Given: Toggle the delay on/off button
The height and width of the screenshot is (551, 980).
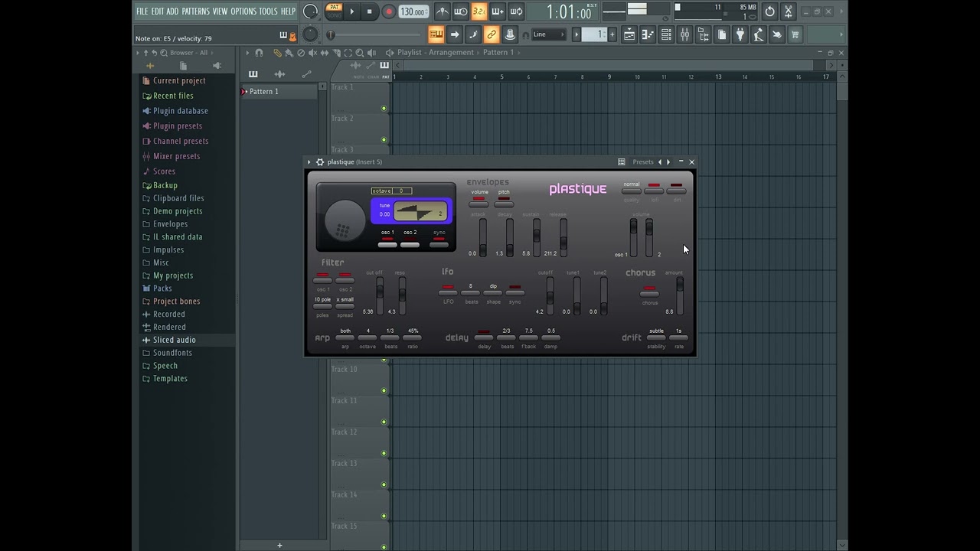Looking at the screenshot, I should click(x=484, y=337).
